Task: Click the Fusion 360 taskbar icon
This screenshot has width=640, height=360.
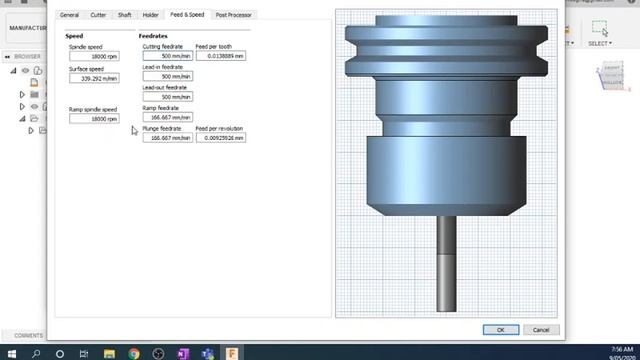Action: pyautogui.click(x=232, y=353)
